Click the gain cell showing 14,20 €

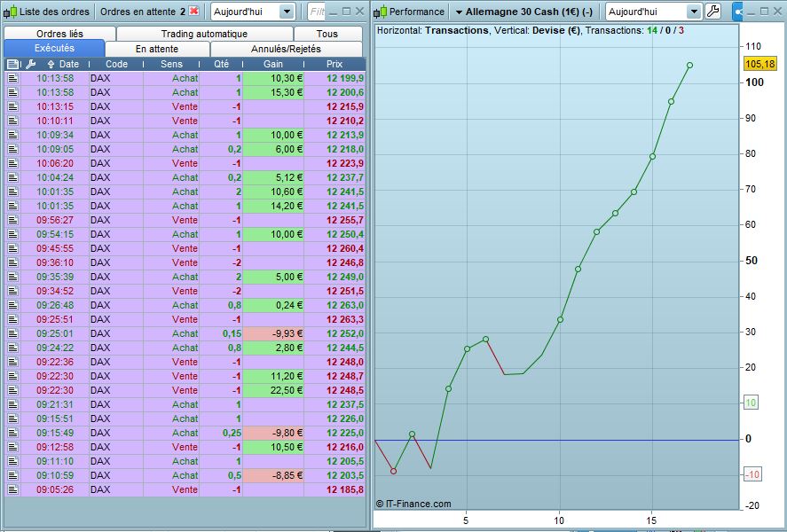point(273,206)
